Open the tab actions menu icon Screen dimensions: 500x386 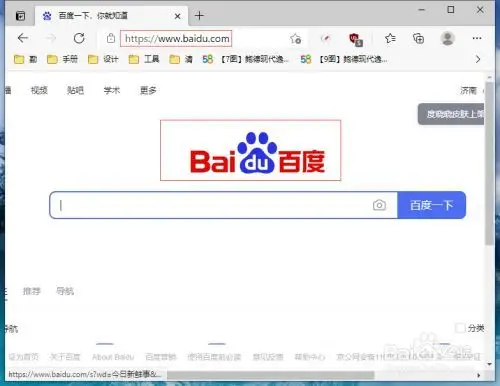pos(20,16)
